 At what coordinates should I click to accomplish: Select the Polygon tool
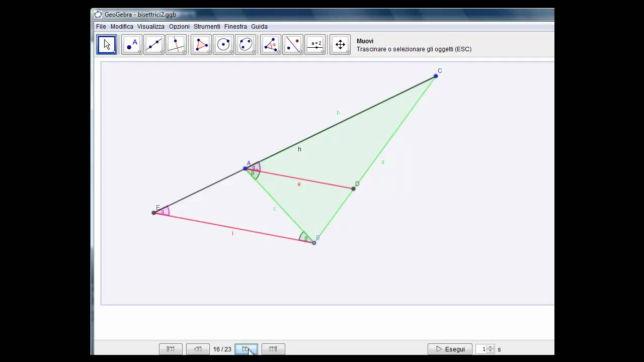[x=201, y=44]
